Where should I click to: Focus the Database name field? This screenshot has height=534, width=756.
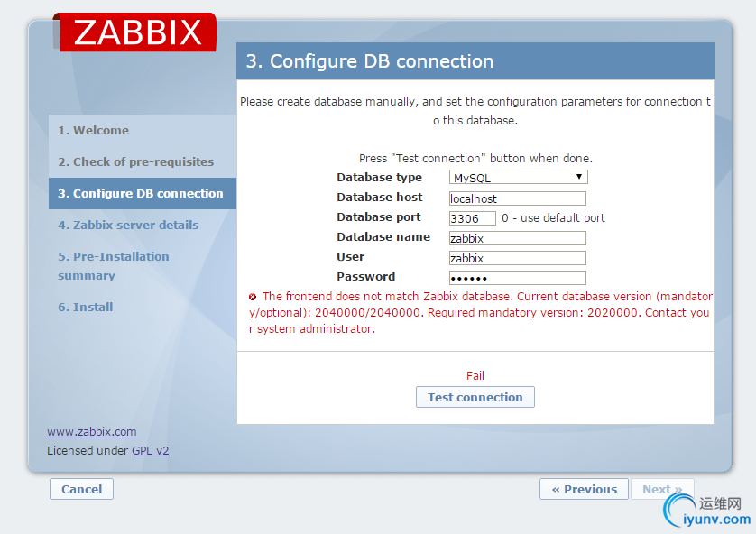(x=517, y=238)
